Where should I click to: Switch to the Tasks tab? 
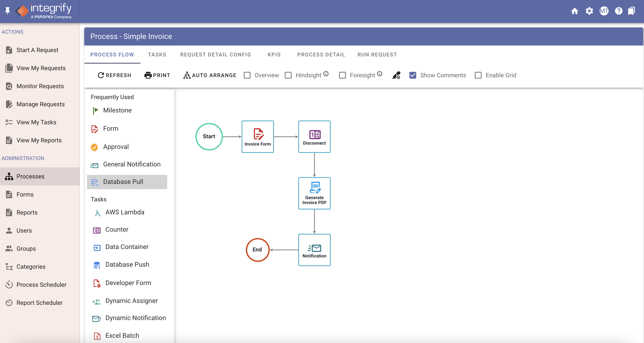pyautogui.click(x=157, y=55)
